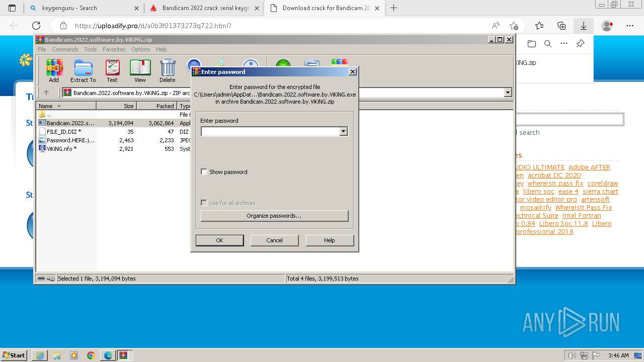Open Edge Settings and more menu
The width and height of the screenshot is (644, 362).
click(x=629, y=26)
